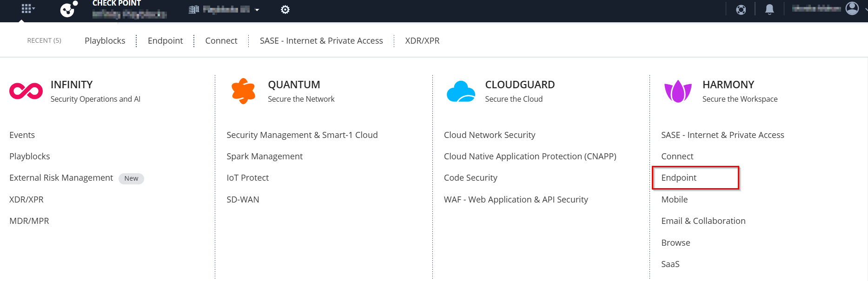Screen dimensions: 868x281
Task: Open XDR/XPR from the recent bar
Action: click(x=422, y=40)
